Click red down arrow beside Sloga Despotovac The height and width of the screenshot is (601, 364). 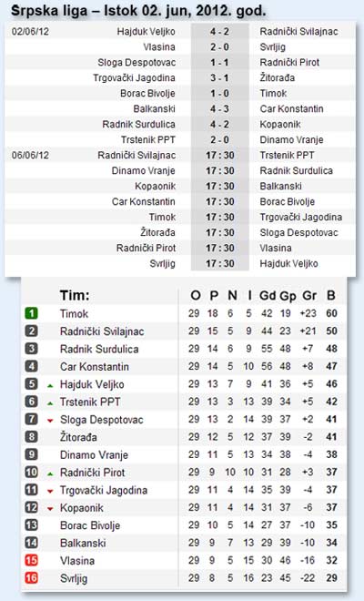point(50,421)
